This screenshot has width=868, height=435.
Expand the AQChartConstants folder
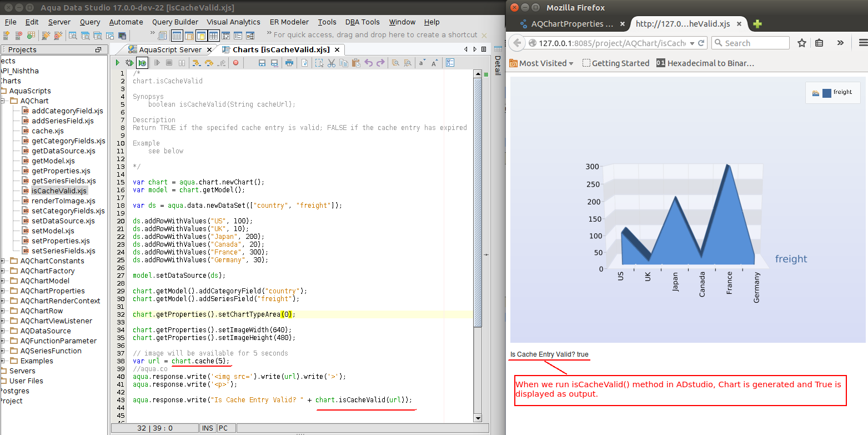point(3,261)
